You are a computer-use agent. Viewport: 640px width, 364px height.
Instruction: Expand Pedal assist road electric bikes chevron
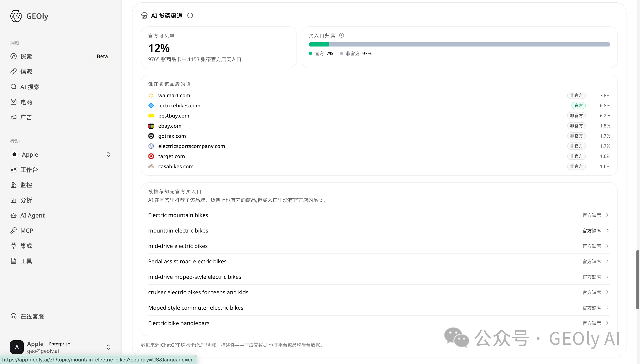coord(607,261)
